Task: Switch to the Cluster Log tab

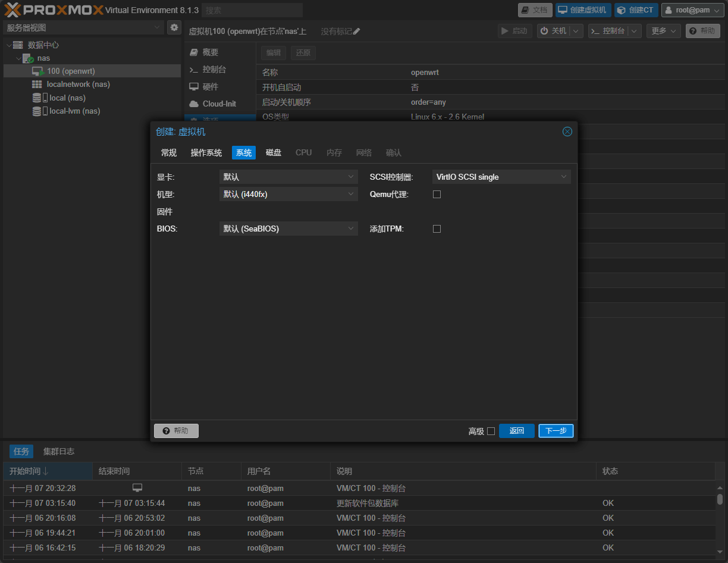Action: (x=59, y=451)
